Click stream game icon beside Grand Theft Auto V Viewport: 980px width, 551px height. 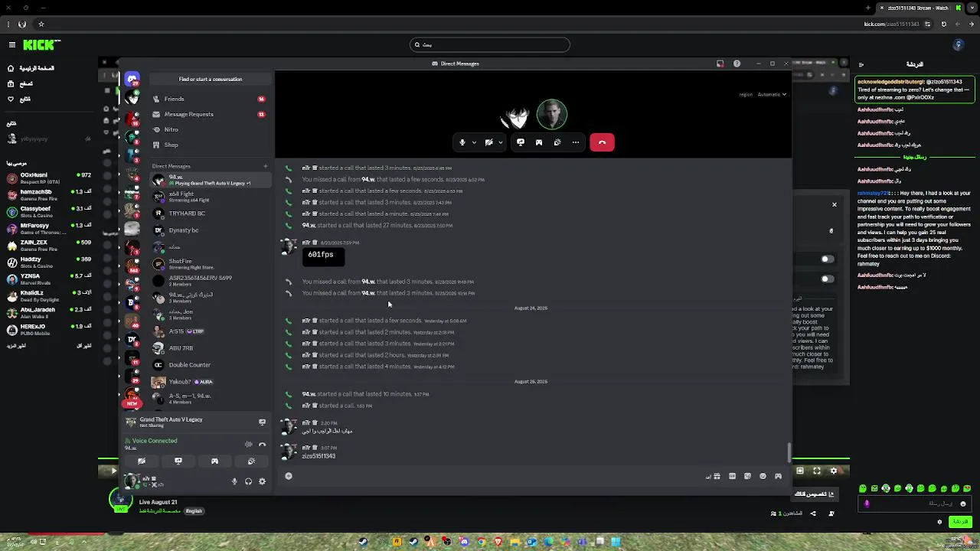coord(262,422)
